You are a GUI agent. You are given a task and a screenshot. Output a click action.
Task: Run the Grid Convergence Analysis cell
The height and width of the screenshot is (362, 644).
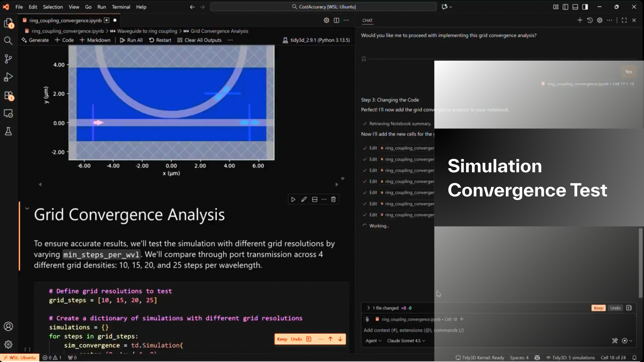coord(293,199)
